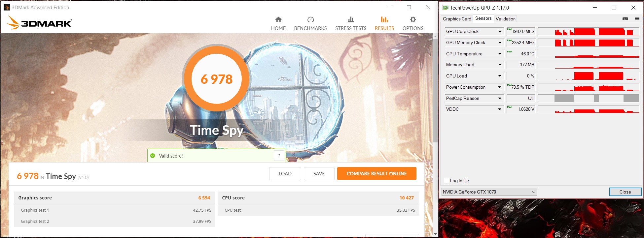Go to the HOME section label
Image resolution: width=644 pixels, height=238 pixels.
[x=278, y=28]
